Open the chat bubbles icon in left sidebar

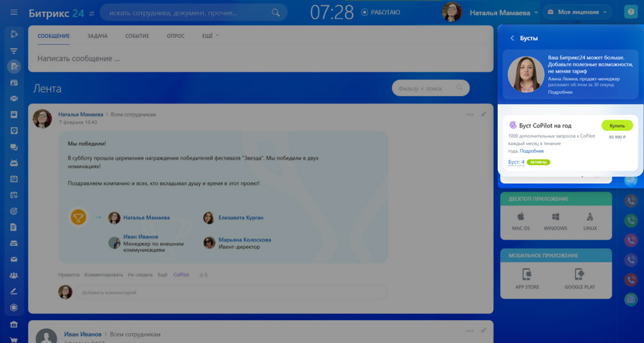point(14,147)
